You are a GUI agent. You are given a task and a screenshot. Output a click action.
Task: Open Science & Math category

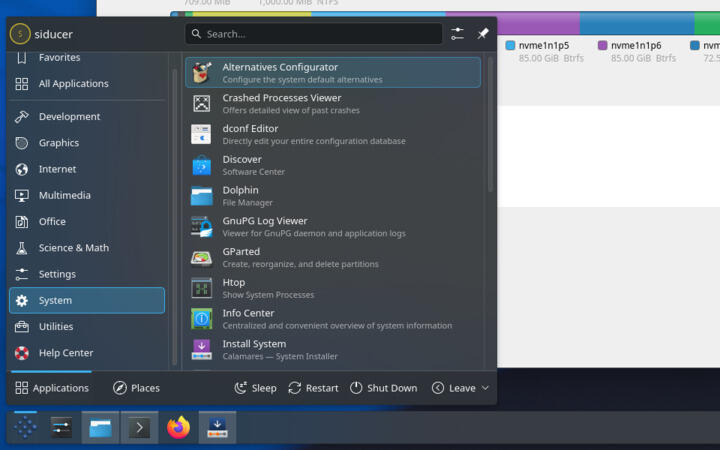pyautogui.click(x=87, y=248)
